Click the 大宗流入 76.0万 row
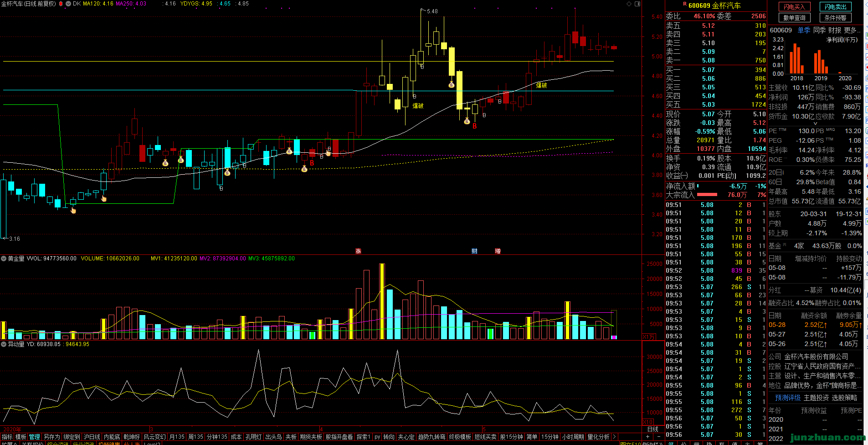Viewport: 868px width, 445px height. pyautogui.click(x=716, y=195)
